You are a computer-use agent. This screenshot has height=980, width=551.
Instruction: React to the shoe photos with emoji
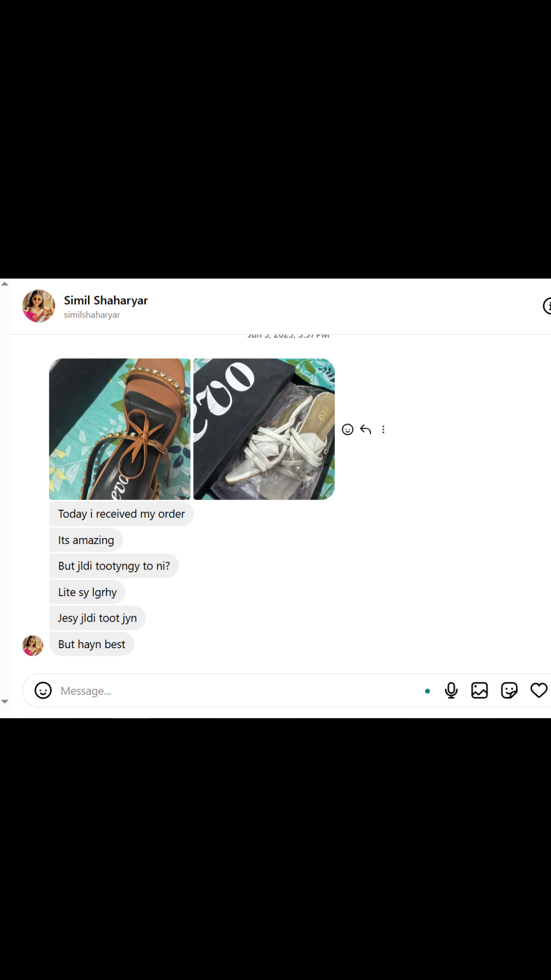(347, 429)
